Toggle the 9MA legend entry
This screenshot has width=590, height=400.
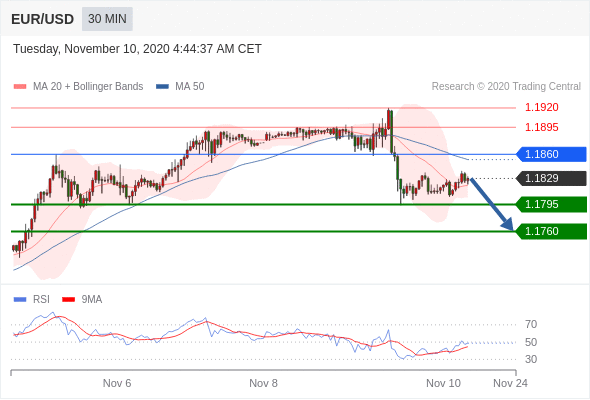(82, 300)
